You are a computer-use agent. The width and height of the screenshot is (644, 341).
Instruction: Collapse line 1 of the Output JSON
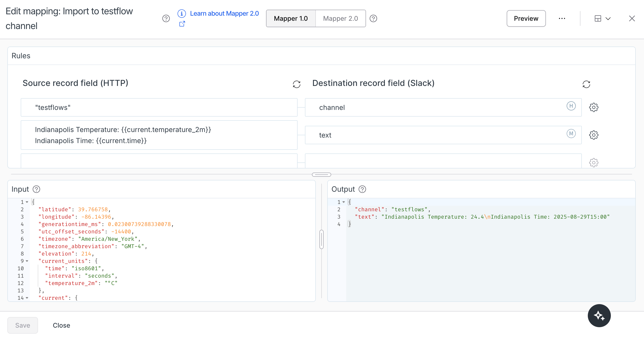(343, 202)
